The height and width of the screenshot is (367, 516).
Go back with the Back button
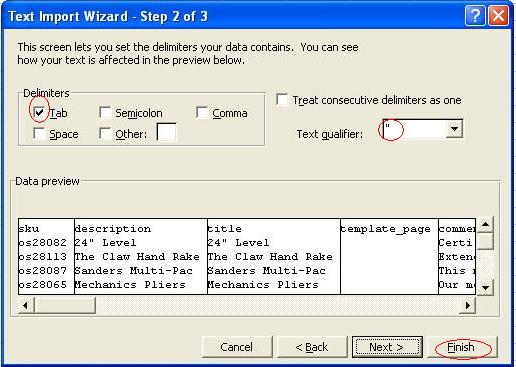click(x=312, y=347)
